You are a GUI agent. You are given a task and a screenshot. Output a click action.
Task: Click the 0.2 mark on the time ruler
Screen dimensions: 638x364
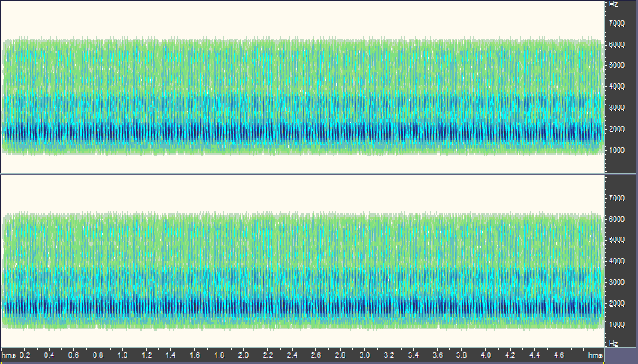tap(25, 355)
